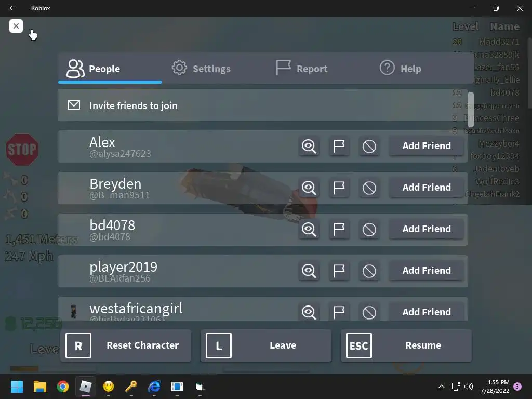This screenshot has width=532, height=399.
Task: Select foxboy12394 in the leaderboard
Action: 495,156
